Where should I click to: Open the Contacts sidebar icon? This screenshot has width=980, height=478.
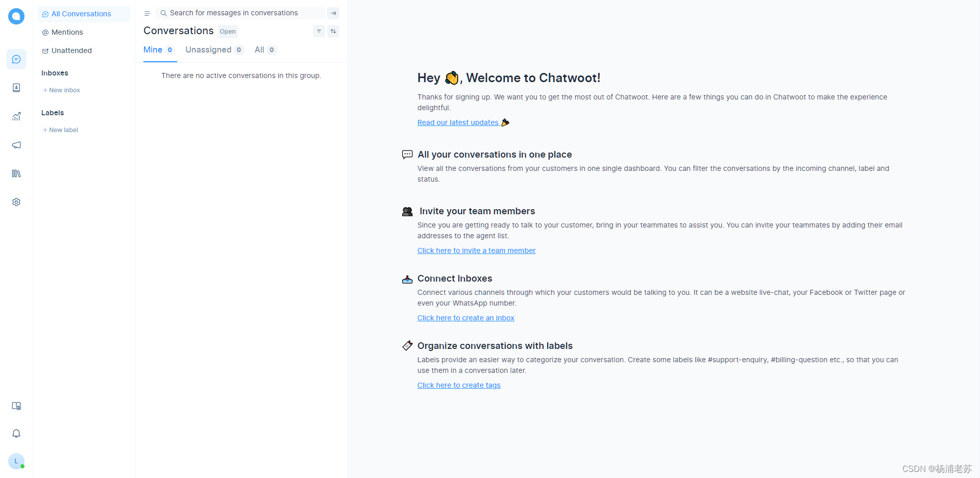click(16, 88)
